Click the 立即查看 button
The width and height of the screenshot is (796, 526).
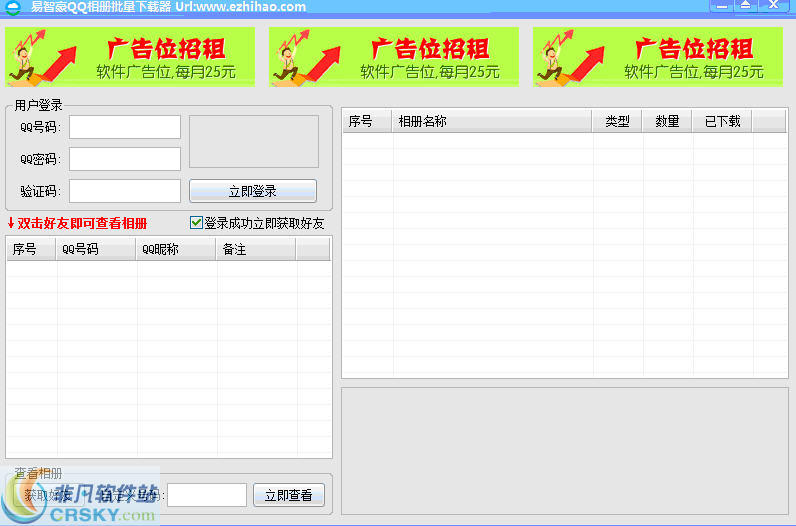click(x=289, y=495)
